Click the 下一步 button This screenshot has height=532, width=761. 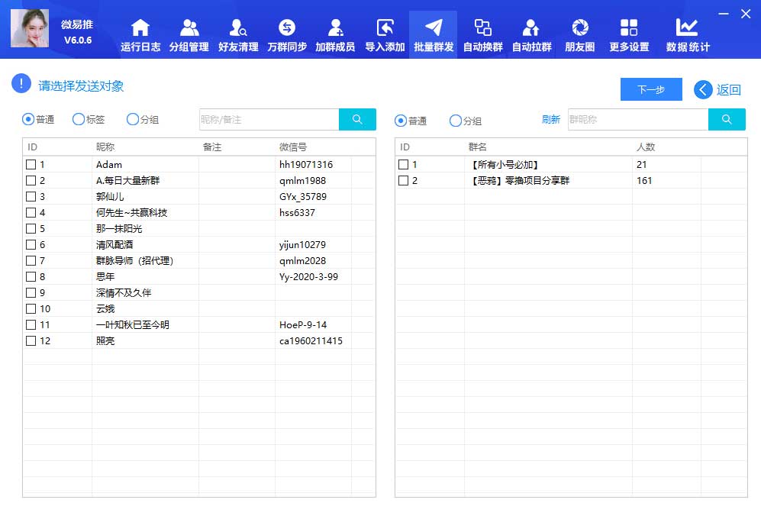tap(651, 89)
